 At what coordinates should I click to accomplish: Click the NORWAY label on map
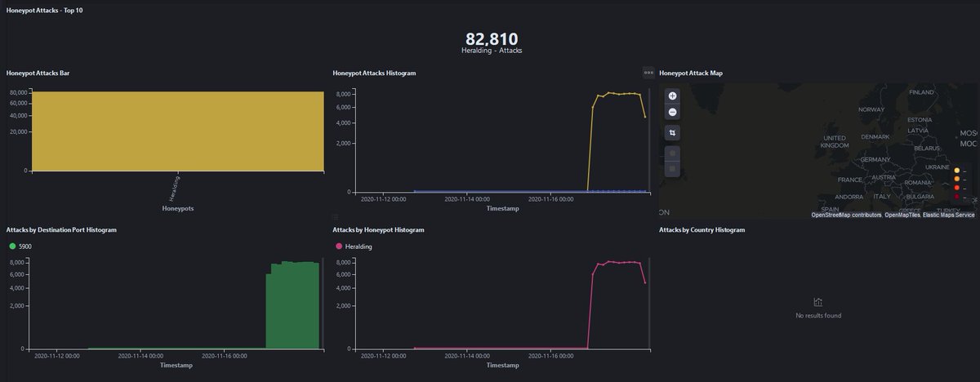click(x=871, y=109)
